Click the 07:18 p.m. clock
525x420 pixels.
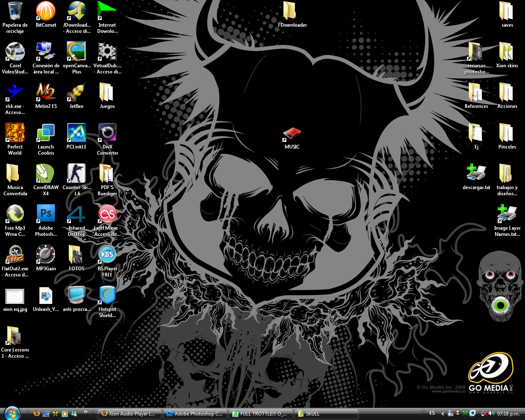[x=508, y=413]
